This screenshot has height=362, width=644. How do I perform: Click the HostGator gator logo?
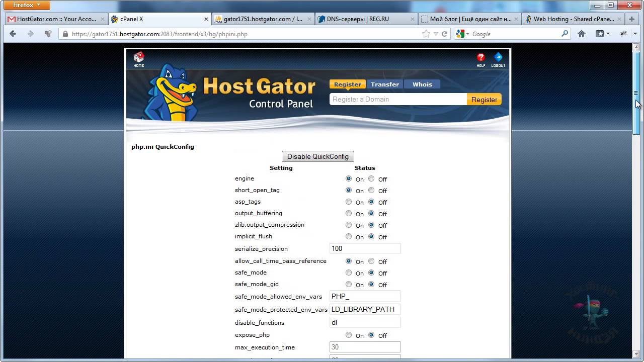point(170,92)
